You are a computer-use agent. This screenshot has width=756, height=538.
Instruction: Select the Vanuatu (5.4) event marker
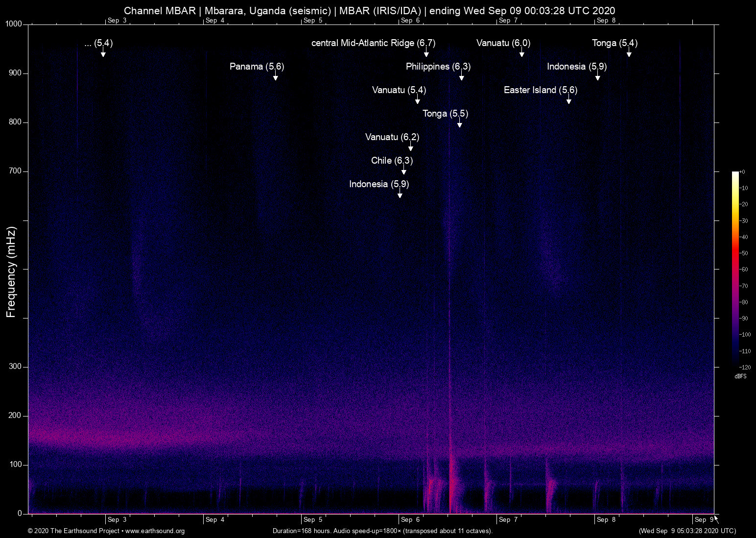[399, 90]
